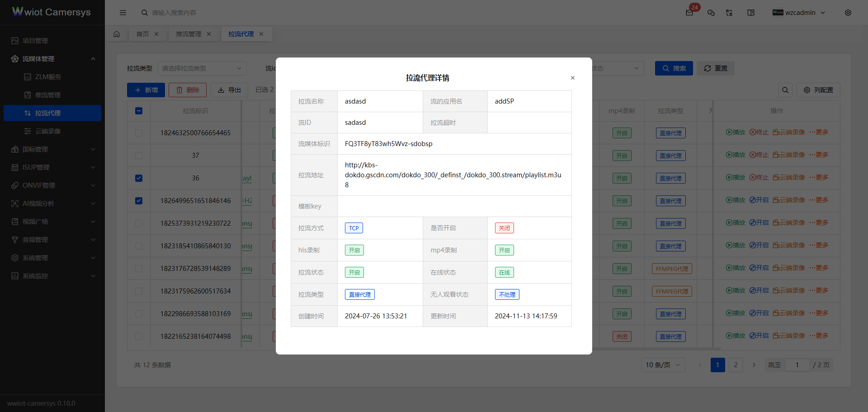Click the home icon tab
Image resolution: width=868 pixels, height=412 pixels.
pos(117,34)
